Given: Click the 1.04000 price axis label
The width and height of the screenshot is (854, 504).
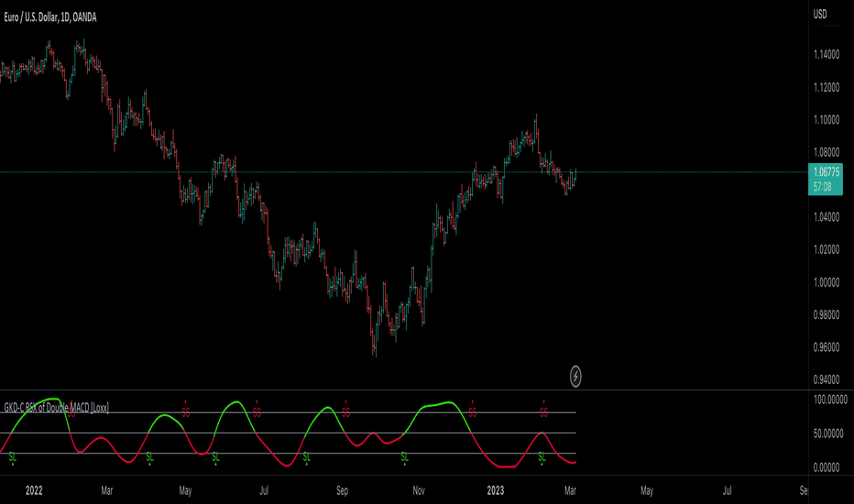Looking at the screenshot, I should [x=827, y=217].
